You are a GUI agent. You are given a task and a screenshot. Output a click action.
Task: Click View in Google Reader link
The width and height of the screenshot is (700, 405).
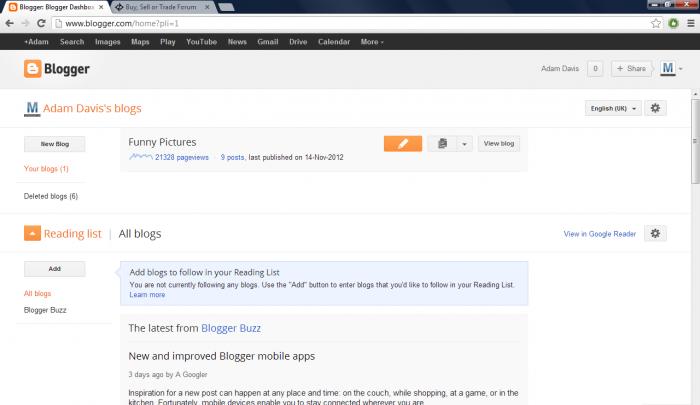click(x=600, y=234)
